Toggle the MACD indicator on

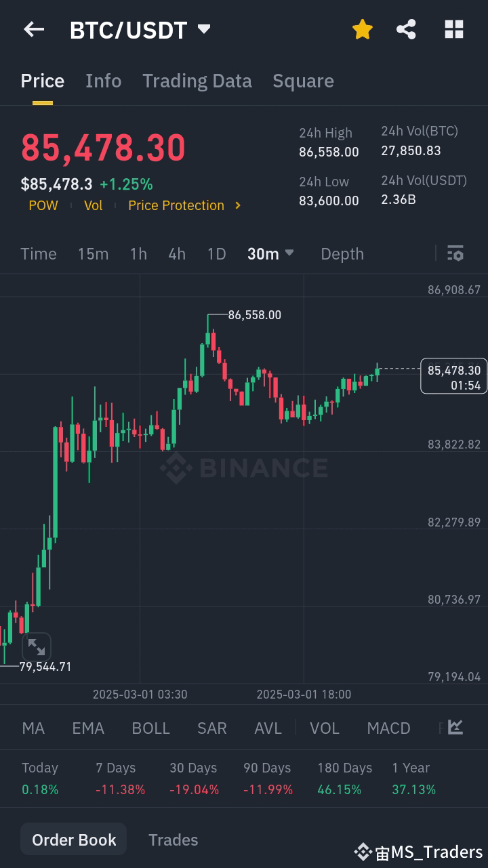tap(388, 728)
